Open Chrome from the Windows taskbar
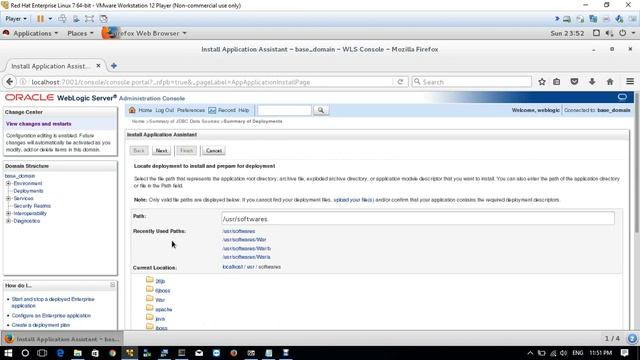 112,353
